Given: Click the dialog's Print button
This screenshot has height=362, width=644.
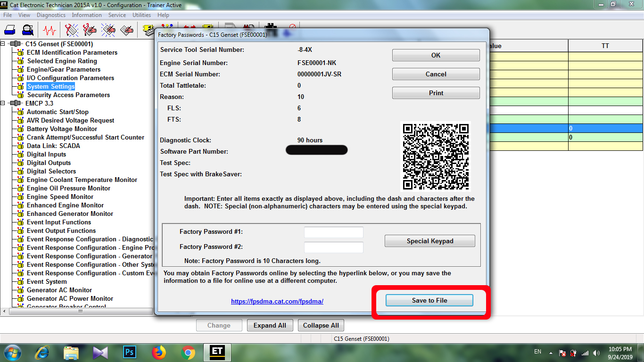Looking at the screenshot, I should coord(436,93).
